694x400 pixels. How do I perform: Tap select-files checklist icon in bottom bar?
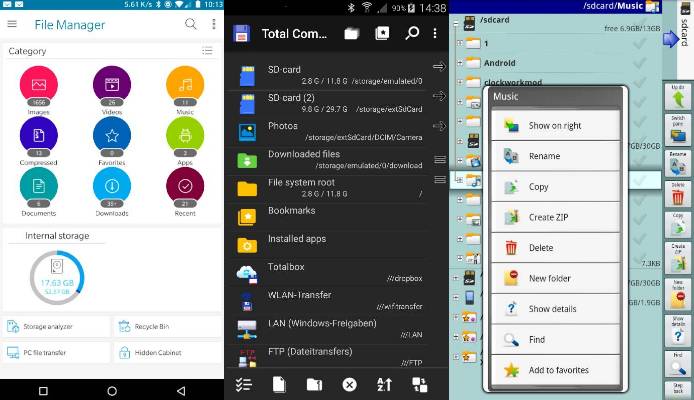click(244, 385)
